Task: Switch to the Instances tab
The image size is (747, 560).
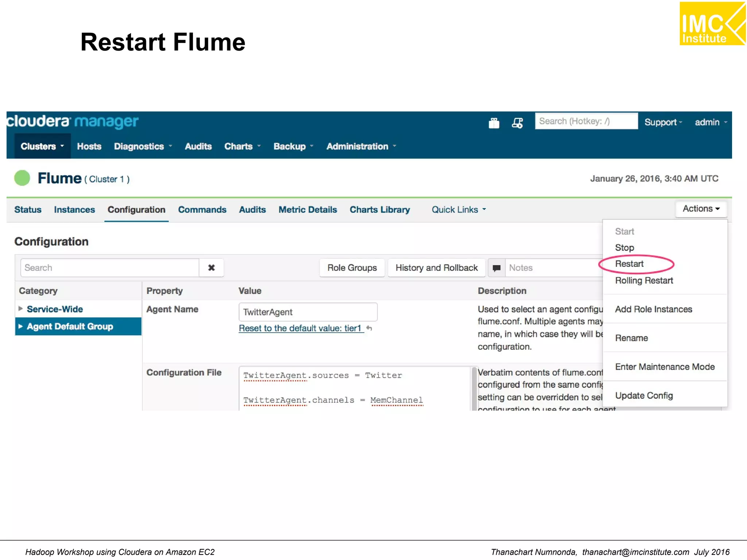Action: pos(74,210)
